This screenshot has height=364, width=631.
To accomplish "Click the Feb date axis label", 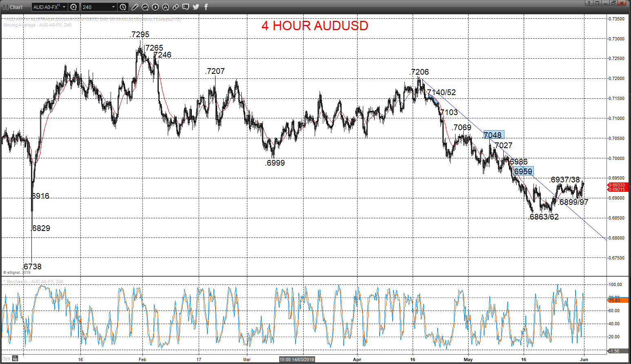I will coord(142,360).
